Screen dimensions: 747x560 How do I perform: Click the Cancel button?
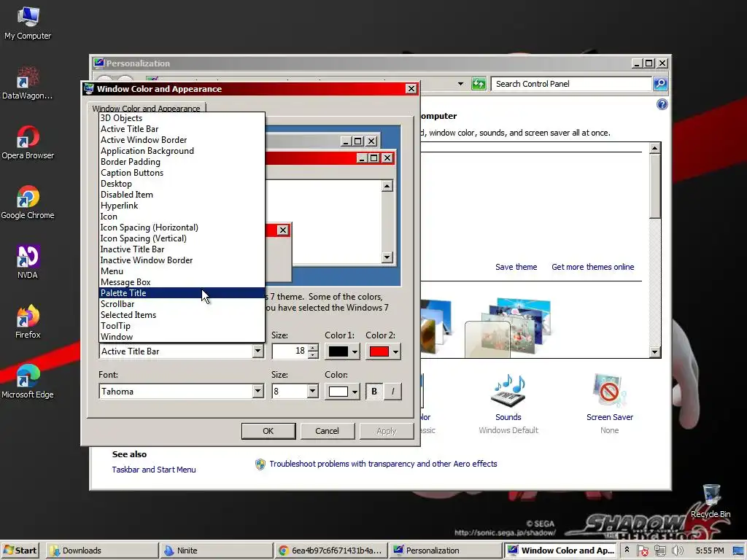[327, 431]
